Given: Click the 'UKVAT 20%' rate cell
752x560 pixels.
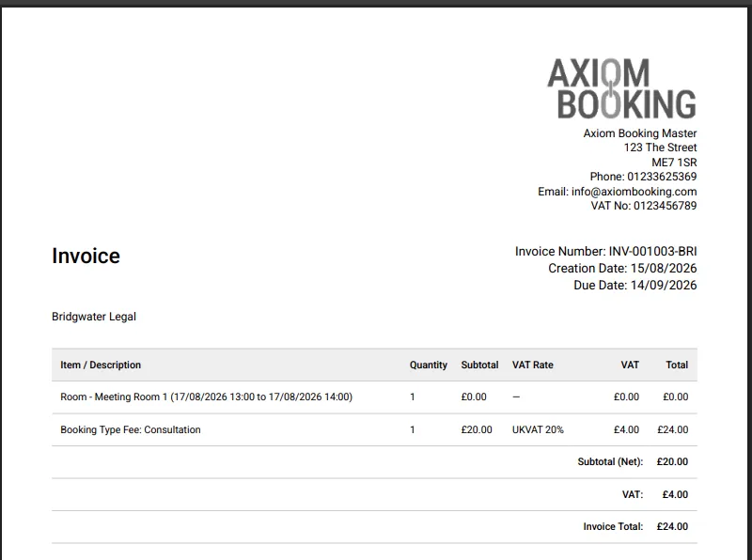Looking at the screenshot, I should pos(538,429).
